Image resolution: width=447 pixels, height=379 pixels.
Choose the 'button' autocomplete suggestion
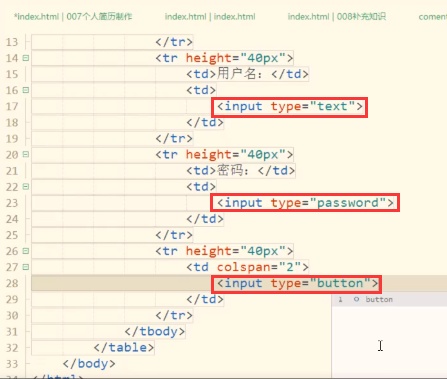pyautogui.click(x=389, y=299)
